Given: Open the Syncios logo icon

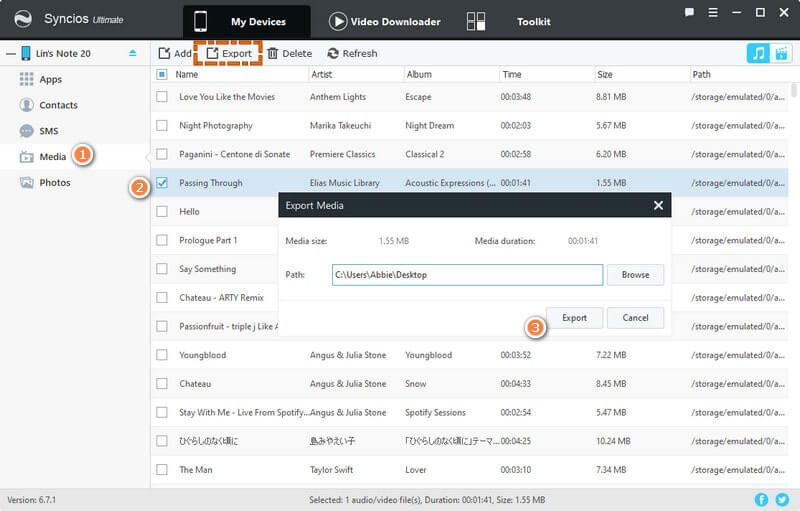Looking at the screenshot, I should [x=23, y=19].
